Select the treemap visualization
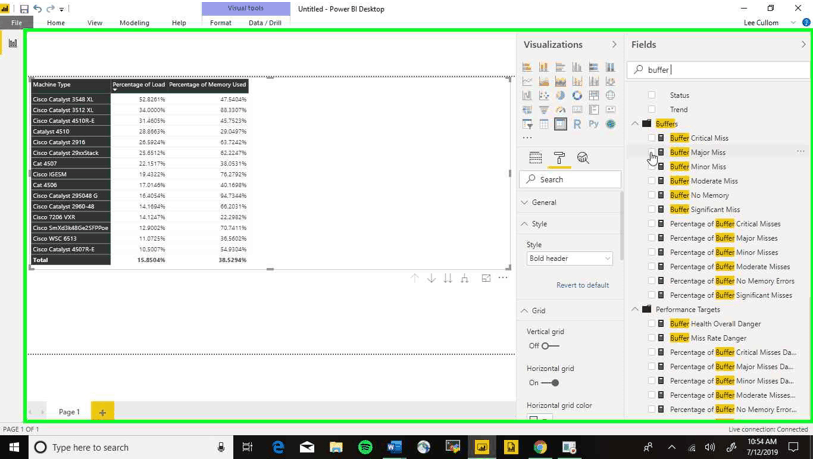This screenshot has height=460, width=815. click(x=594, y=96)
